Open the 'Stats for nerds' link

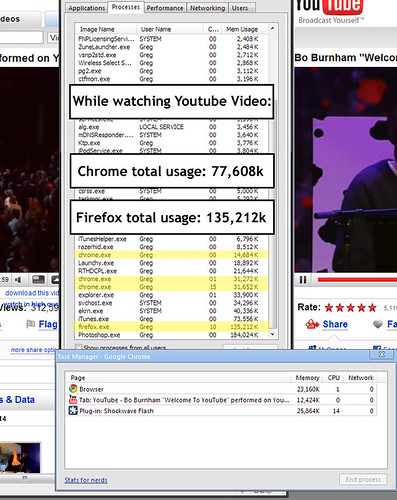point(86,480)
